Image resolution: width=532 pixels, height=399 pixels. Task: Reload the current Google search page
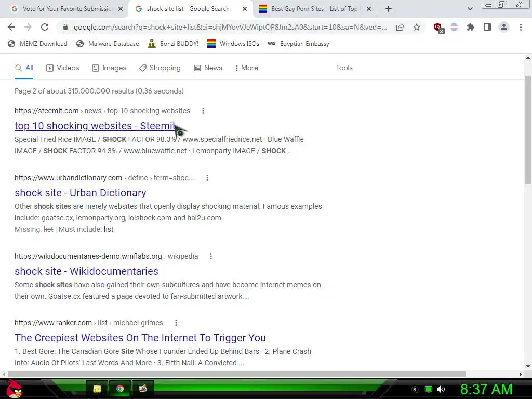click(45, 27)
